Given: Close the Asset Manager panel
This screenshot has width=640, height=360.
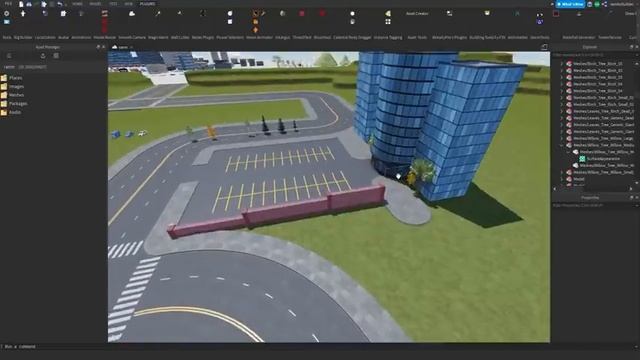Looking at the screenshot, I should [103, 47].
